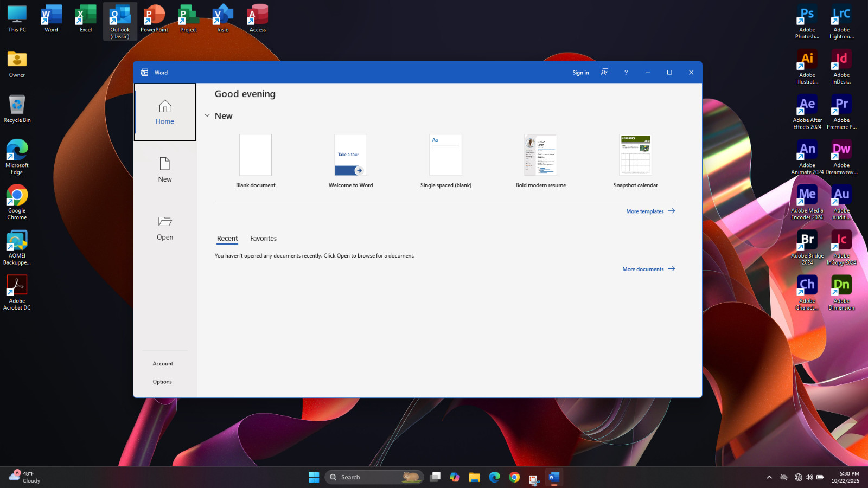Collapse the New templates section chevron
Screen dimensions: 868x488
click(x=207, y=115)
